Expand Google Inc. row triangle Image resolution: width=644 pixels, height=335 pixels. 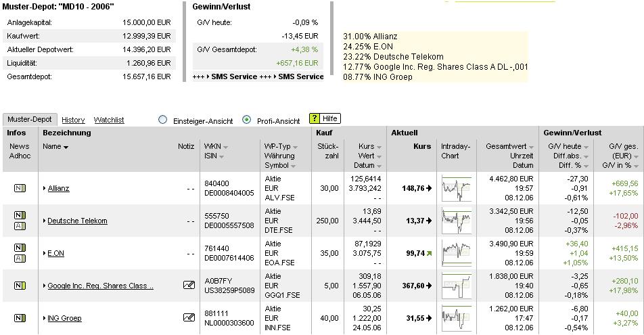pyautogui.click(x=45, y=286)
